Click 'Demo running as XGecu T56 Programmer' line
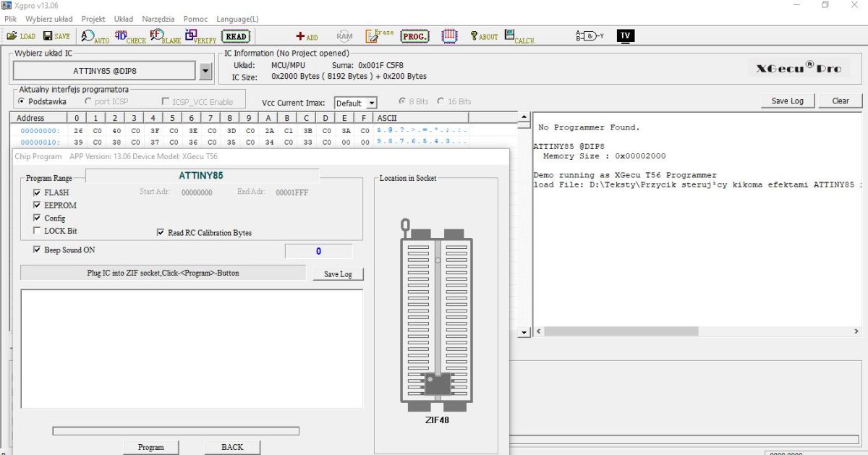Screen dimensions: 868x455 tap(625, 175)
